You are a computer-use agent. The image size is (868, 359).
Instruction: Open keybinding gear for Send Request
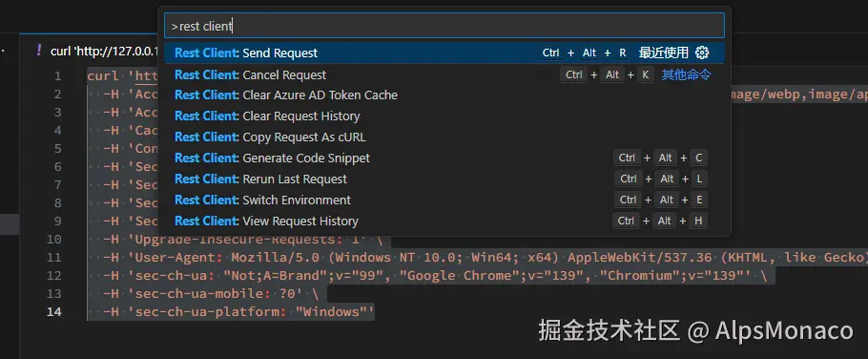click(x=702, y=53)
